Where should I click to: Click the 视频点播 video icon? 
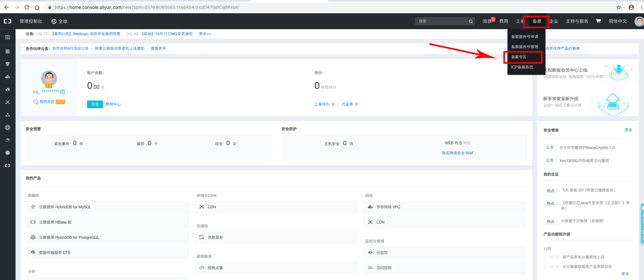coord(201,268)
